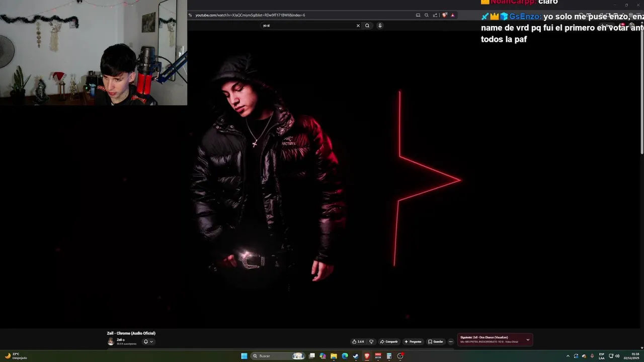This screenshot has width=644, height=362.
Task: Select the youtube.com address bar URL
Action: coord(250,15)
